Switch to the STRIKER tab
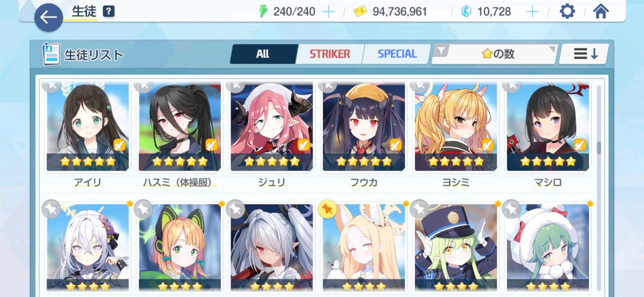 click(330, 54)
